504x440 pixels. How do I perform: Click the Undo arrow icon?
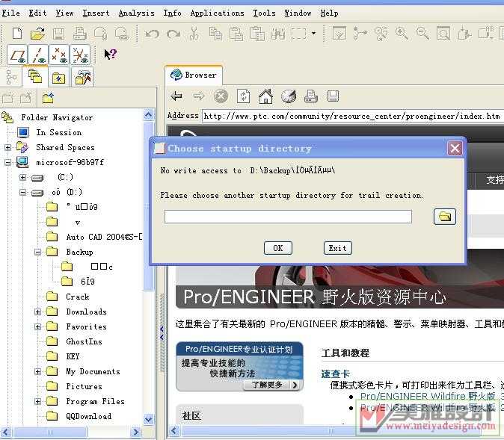click(x=152, y=34)
